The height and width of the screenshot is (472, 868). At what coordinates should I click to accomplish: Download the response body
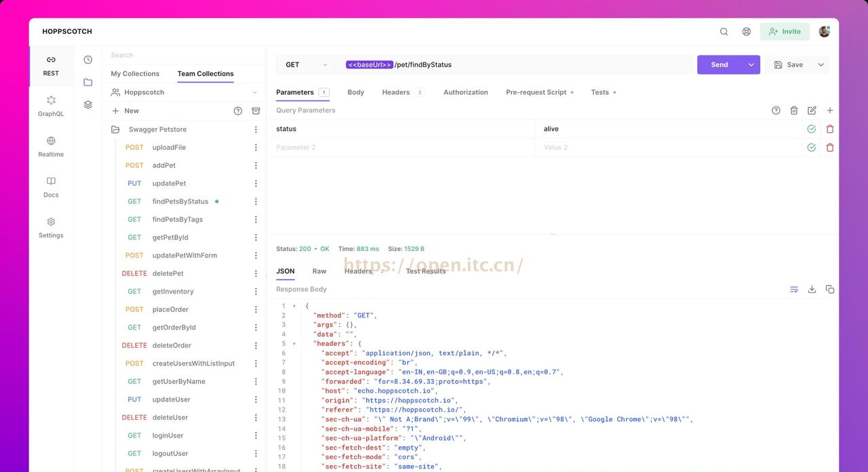pyautogui.click(x=812, y=289)
